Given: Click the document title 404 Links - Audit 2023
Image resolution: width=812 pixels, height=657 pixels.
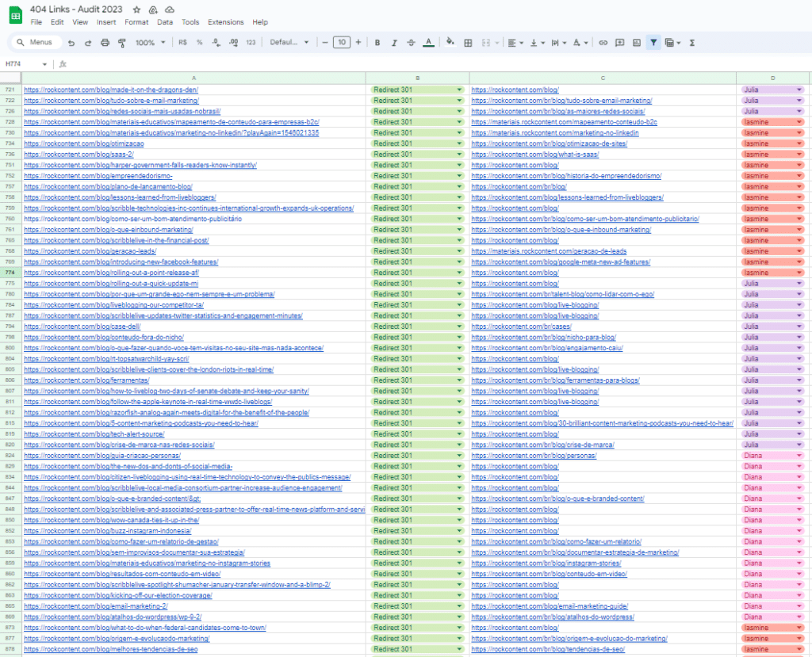Looking at the screenshot, I should click(76, 10).
